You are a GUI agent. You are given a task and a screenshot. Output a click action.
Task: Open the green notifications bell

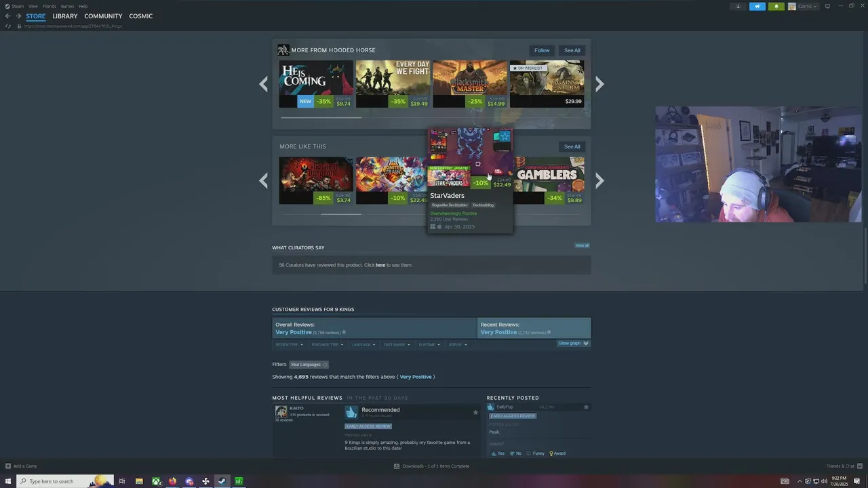[x=776, y=6]
